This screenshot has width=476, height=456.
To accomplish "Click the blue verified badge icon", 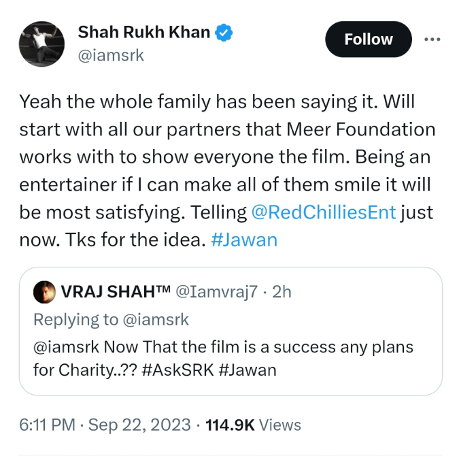I will click(x=226, y=31).
